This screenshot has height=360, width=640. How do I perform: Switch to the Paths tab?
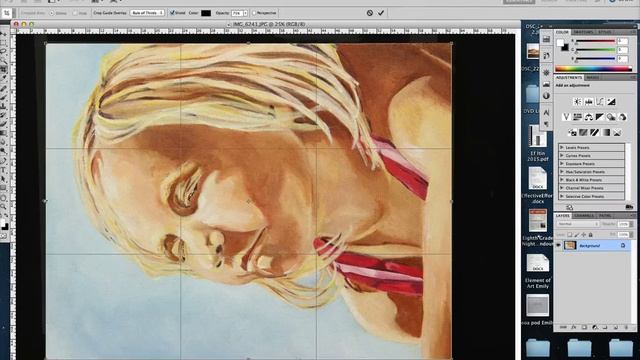tap(605, 216)
